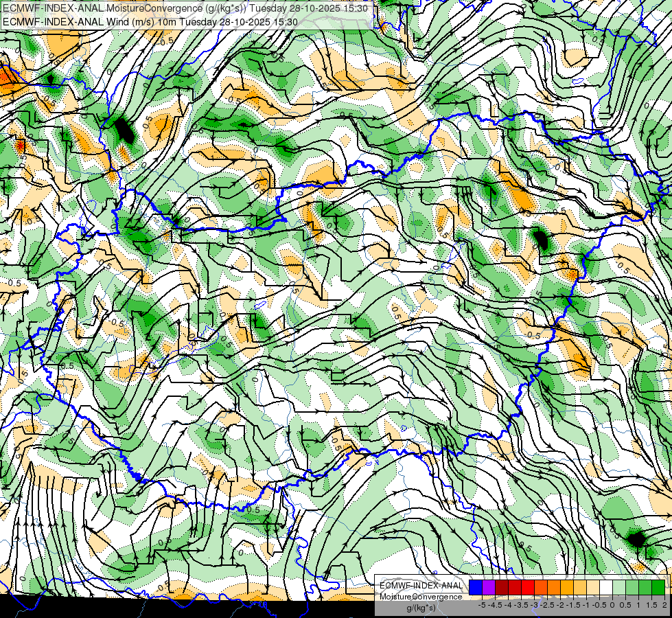Image resolution: width=672 pixels, height=618 pixels.
Task: Click the Wind 10m title line
Action: pyautogui.click(x=150, y=21)
